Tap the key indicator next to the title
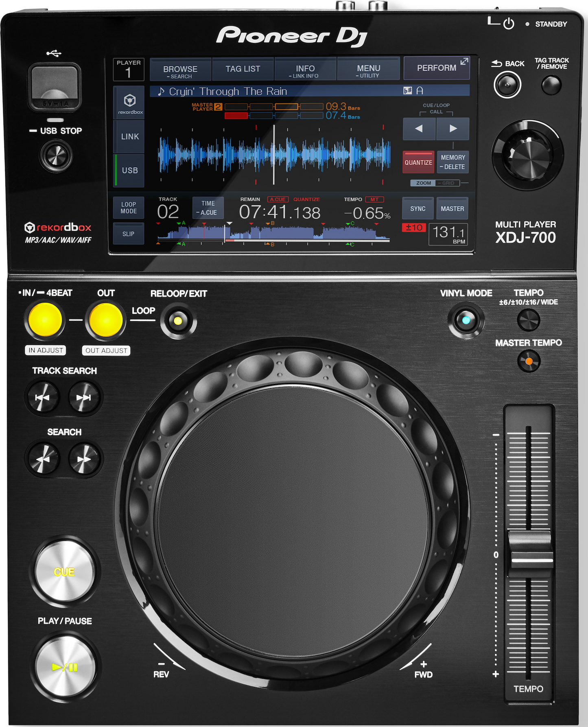 (413, 90)
